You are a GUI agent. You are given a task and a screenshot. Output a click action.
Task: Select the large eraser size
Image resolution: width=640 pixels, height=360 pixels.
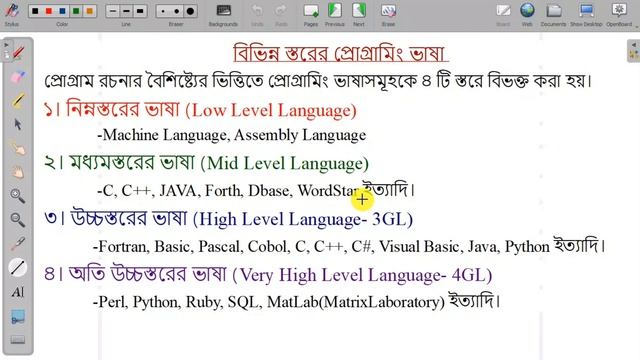point(190,11)
